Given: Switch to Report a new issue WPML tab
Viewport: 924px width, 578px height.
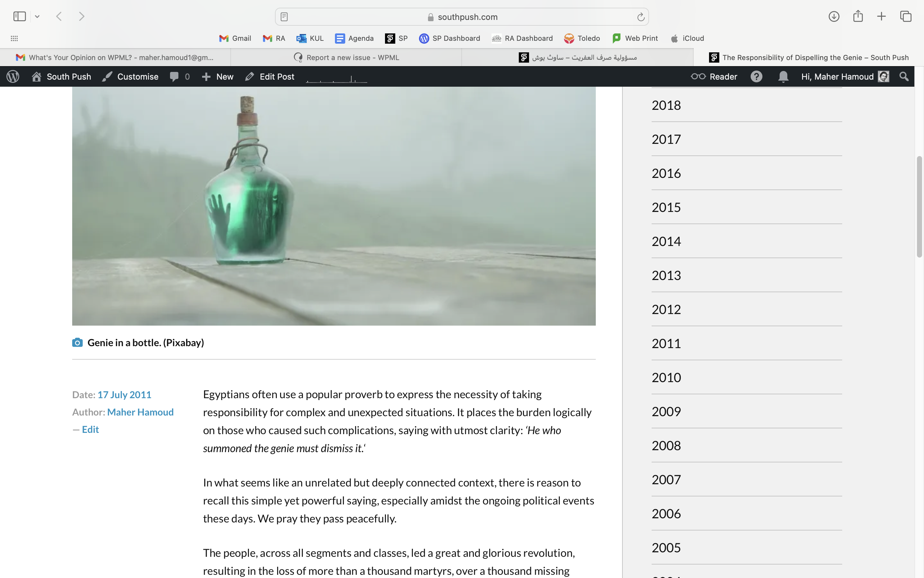Looking at the screenshot, I should pos(346,57).
